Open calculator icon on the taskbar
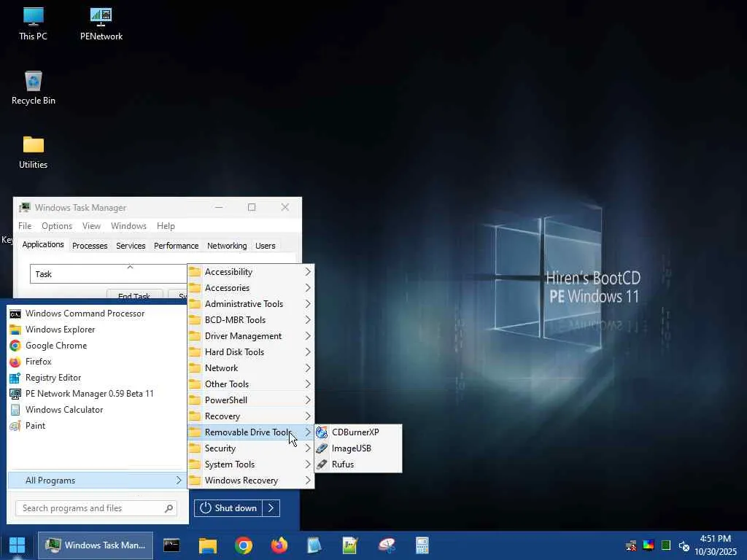The height and width of the screenshot is (560, 747). pos(422,545)
